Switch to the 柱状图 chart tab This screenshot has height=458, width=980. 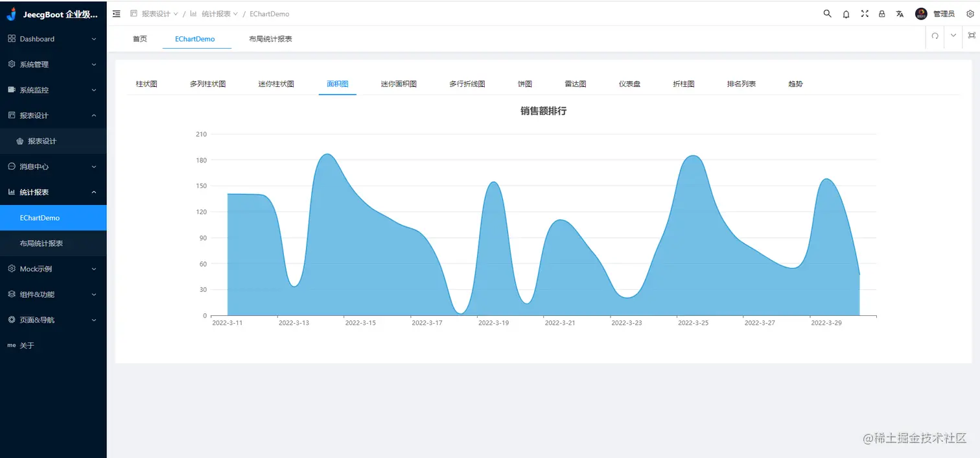[146, 84]
